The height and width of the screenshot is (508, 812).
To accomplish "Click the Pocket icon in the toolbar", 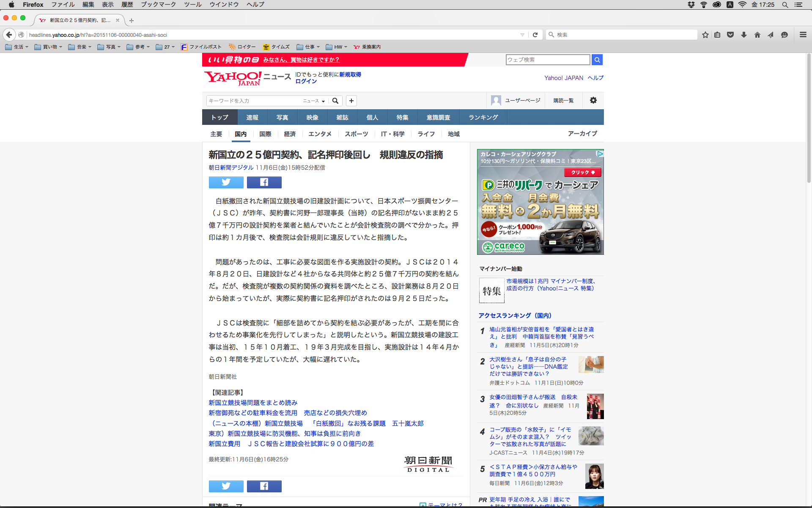I will pyautogui.click(x=730, y=35).
